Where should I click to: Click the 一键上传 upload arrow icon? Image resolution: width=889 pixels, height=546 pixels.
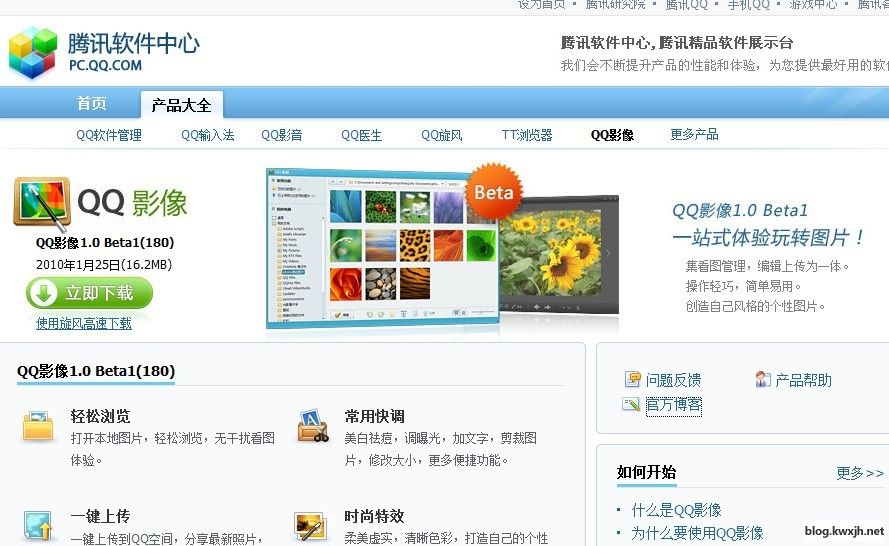coord(38,525)
